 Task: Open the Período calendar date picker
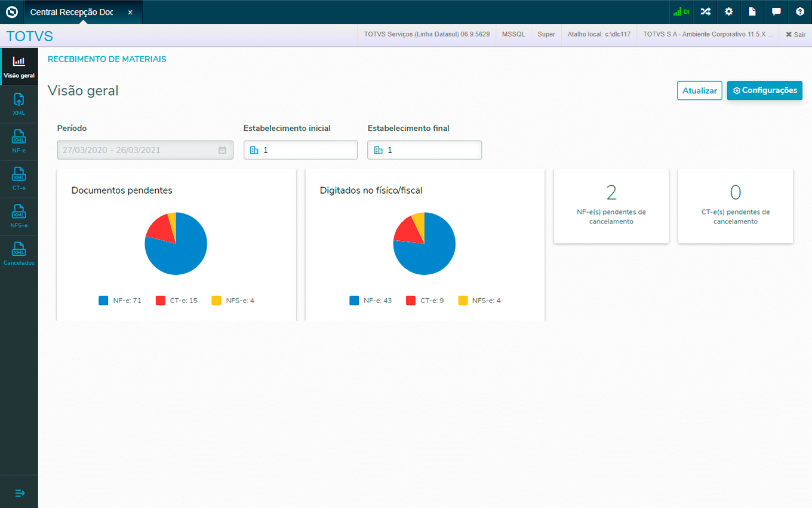point(222,151)
